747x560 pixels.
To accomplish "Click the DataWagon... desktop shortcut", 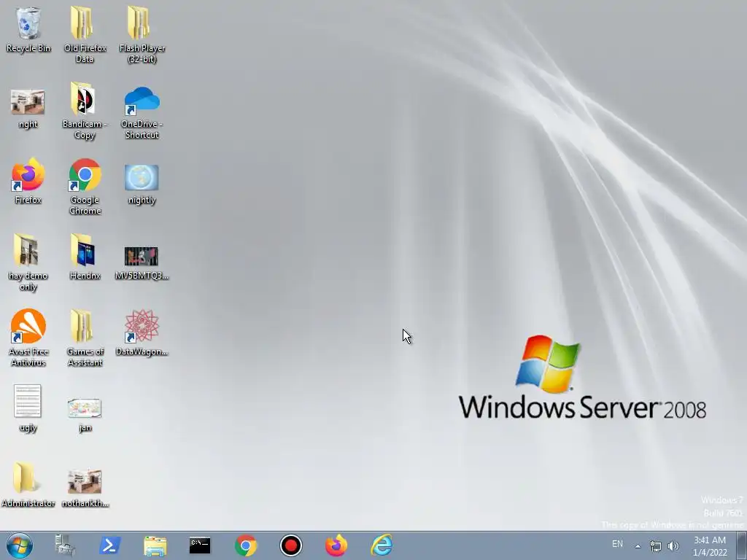I will click(142, 332).
